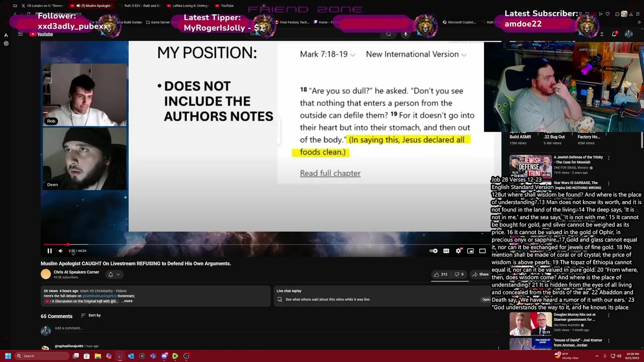Open Microsoft Store from the taskbar
This screenshot has width=644, height=362.
[x=87, y=356]
